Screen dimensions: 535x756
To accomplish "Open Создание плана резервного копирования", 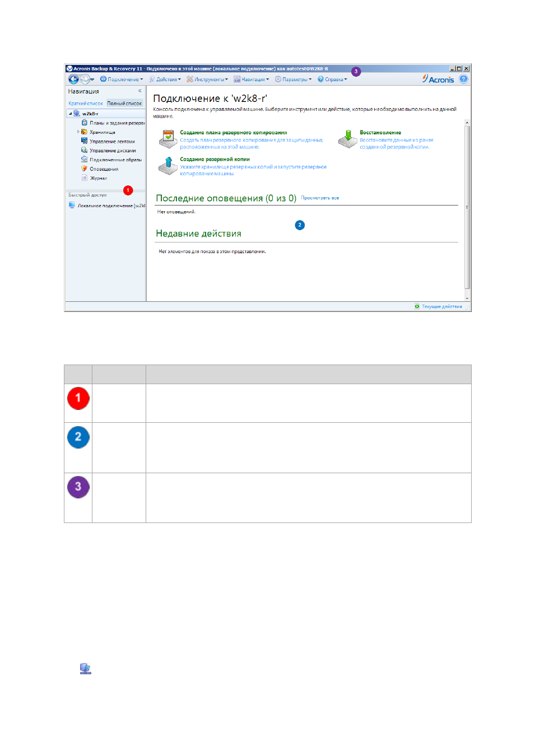I will [233, 133].
